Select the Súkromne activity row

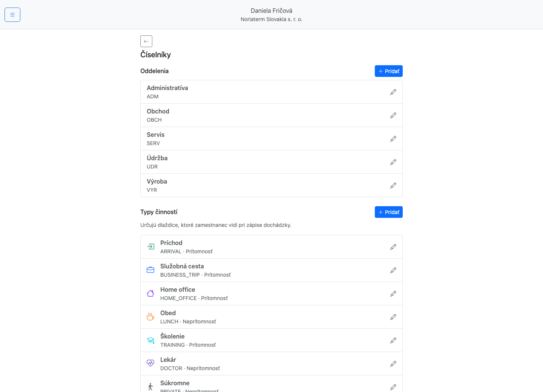[271, 384]
